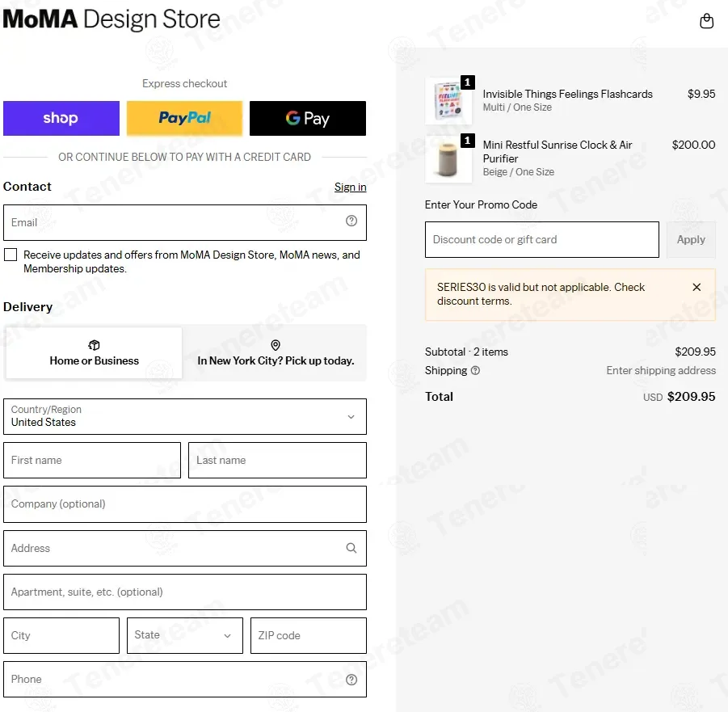Open the Country/Region dropdown
This screenshot has width=728, height=712.
coord(185,416)
